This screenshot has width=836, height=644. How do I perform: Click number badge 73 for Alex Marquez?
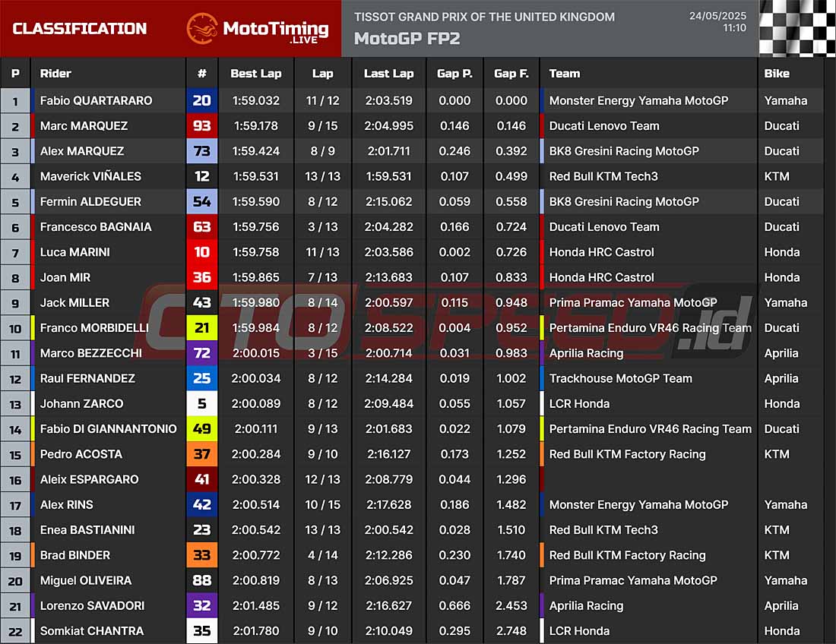coord(202,150)
